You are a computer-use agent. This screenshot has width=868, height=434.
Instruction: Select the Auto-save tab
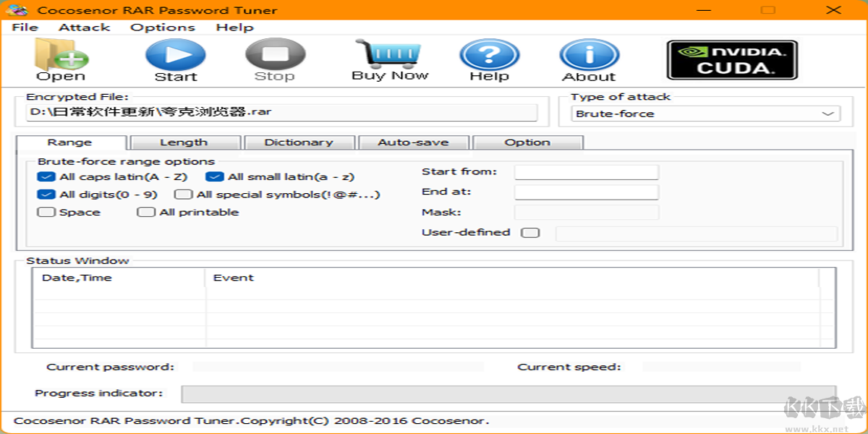pyautogui.click(x=413, y=142)
